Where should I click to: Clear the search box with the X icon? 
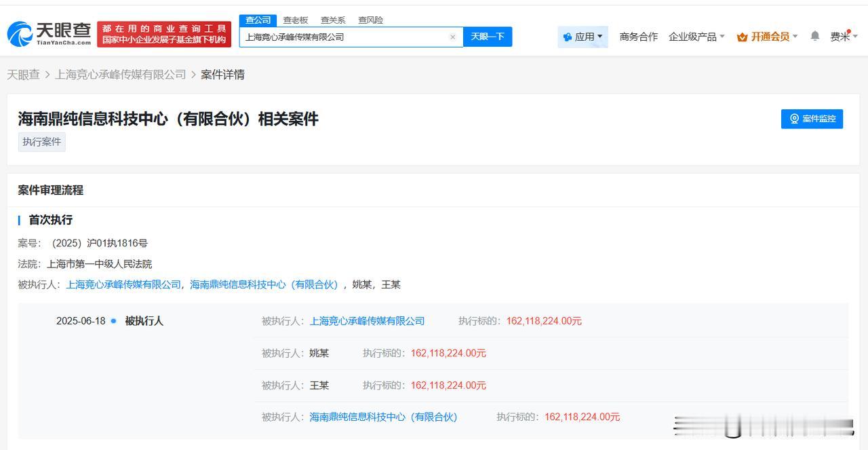453,37
